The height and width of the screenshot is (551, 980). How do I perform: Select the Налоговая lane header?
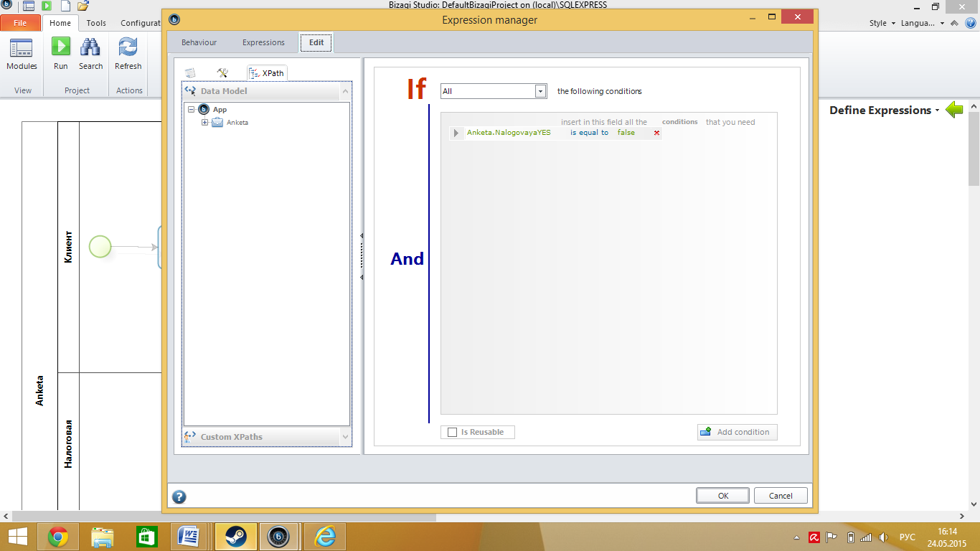click(x=68, y=443)
